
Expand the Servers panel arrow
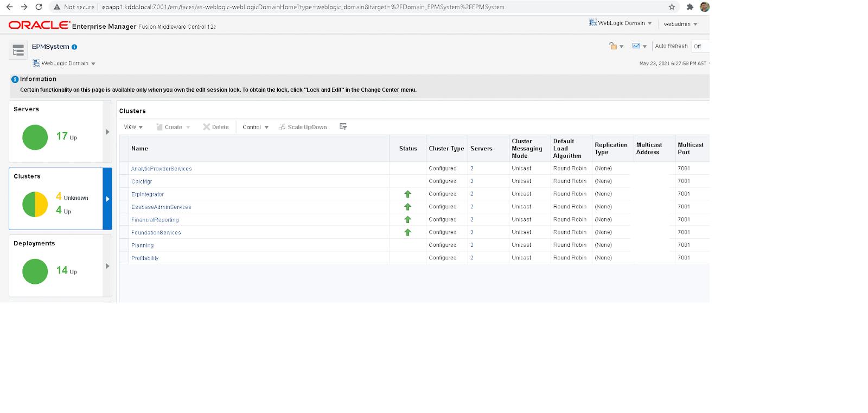pos(107,132)
